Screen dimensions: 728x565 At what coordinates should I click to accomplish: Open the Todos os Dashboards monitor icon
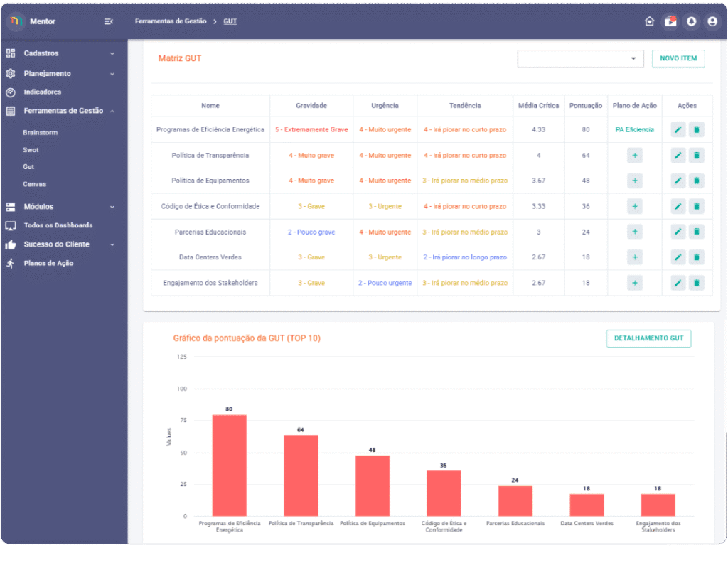pos(10,225)
